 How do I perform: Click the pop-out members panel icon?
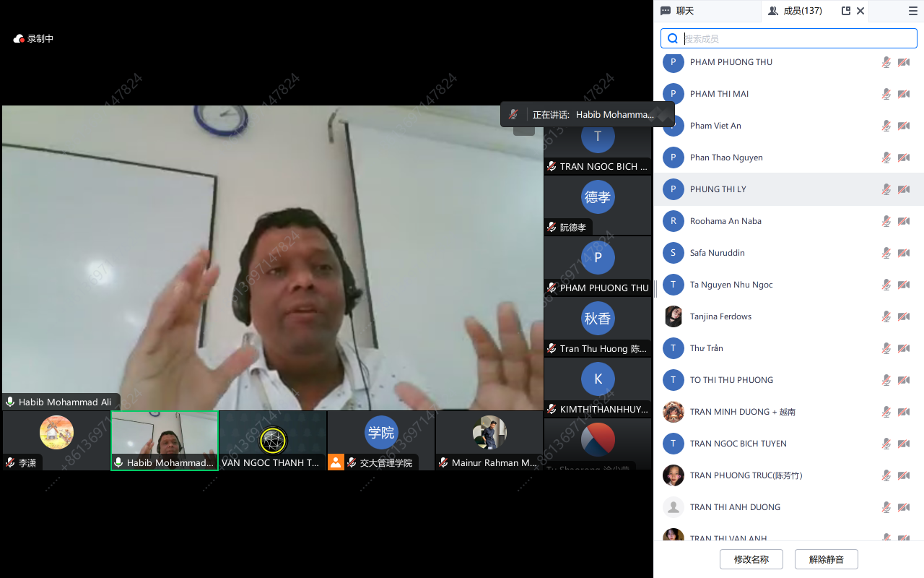(846, 11)
